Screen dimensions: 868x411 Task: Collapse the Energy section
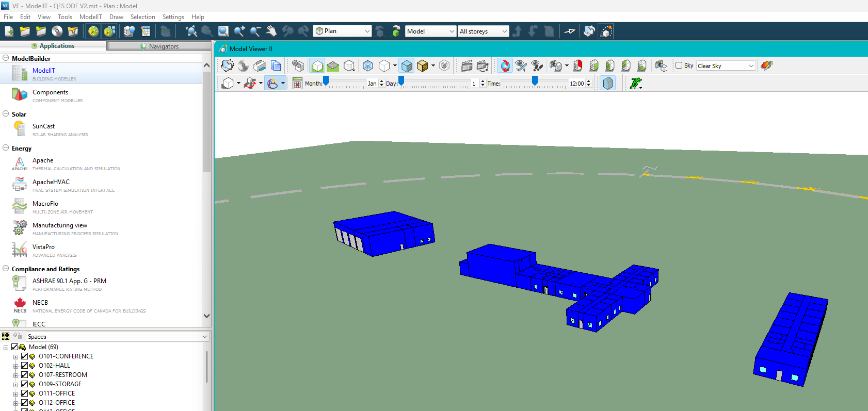point(6,148)
